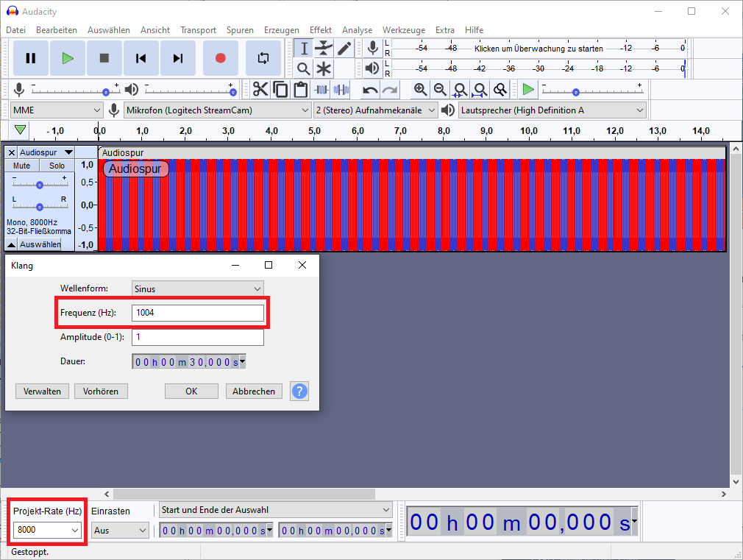The width and height of the screenshot is (743, 560).
Task: Click the Undo arrow icon
Action: [x=370, y=90]
